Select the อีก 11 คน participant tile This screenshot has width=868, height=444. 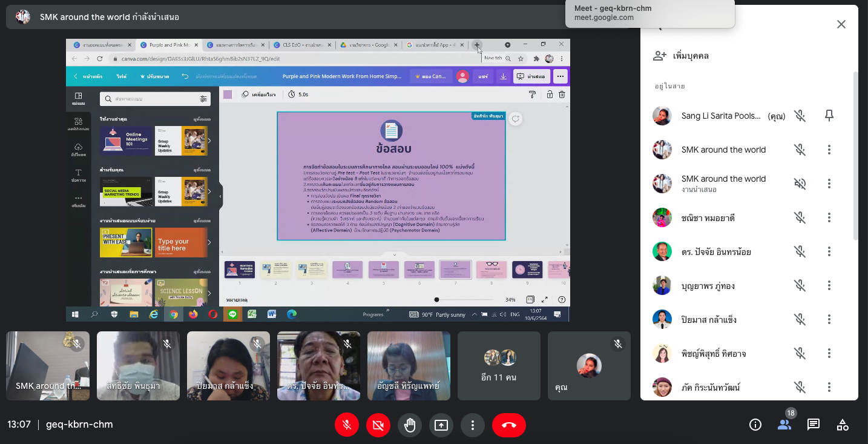click(499, 366)
